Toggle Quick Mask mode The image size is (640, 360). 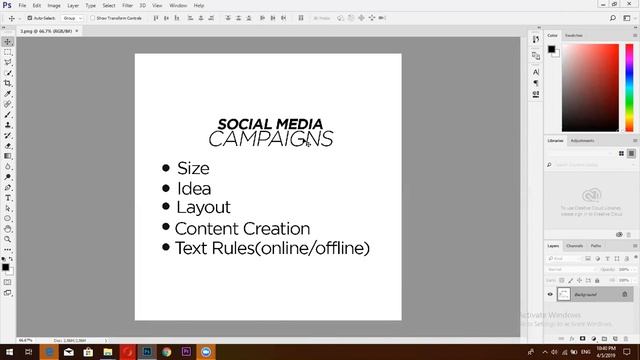coord(8,282)
